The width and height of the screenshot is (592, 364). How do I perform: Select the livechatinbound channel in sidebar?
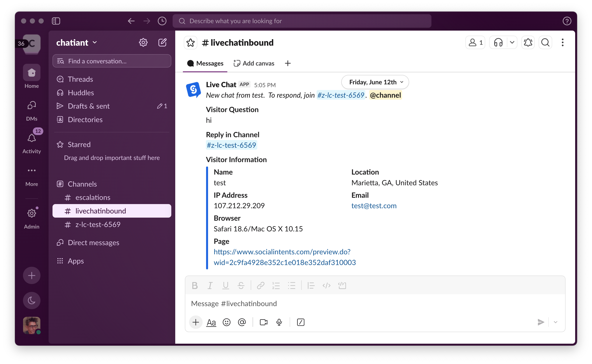coord(112,211)
